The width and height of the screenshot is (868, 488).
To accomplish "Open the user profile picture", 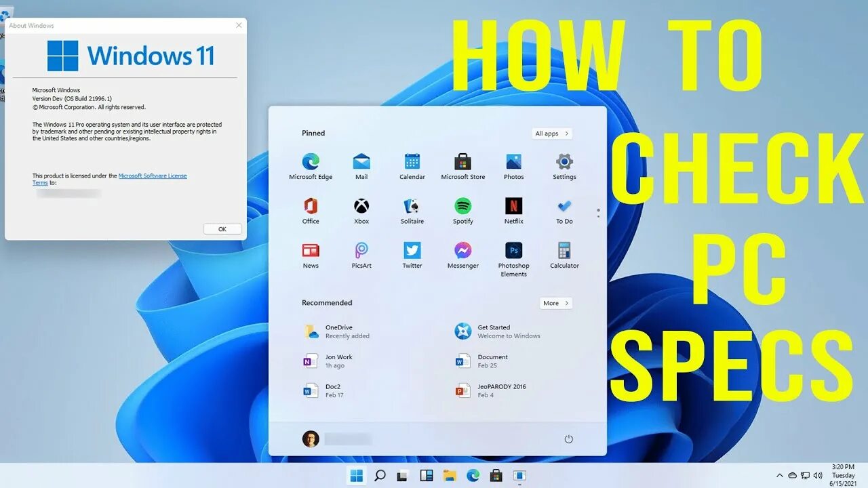I will (311, 439).
